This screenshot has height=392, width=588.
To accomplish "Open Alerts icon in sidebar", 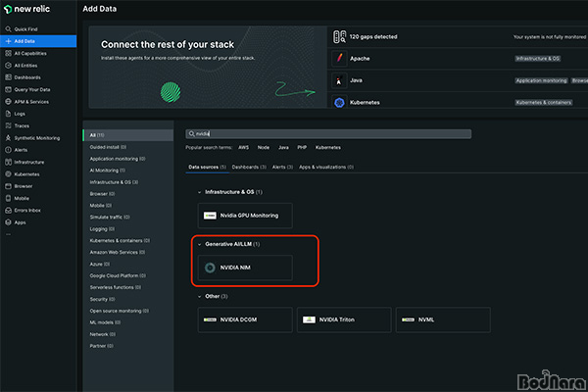I will 8,150.
